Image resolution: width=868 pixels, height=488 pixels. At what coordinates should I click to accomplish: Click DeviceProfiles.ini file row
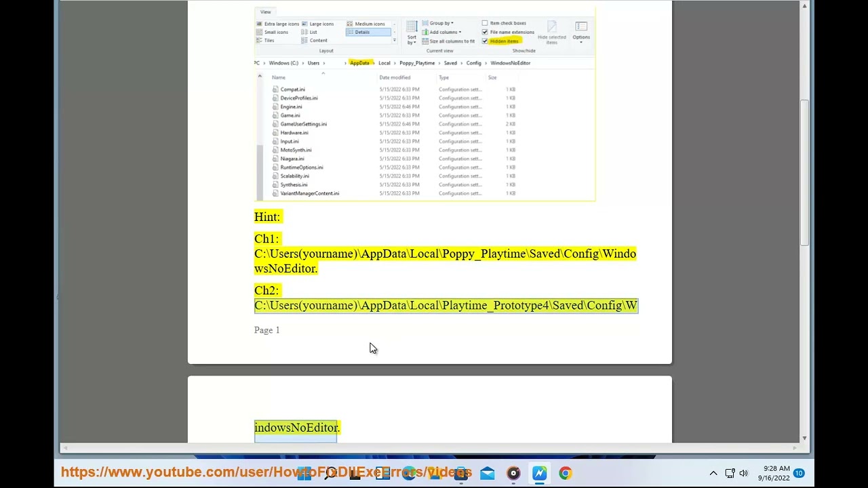(x=394, y=98)
